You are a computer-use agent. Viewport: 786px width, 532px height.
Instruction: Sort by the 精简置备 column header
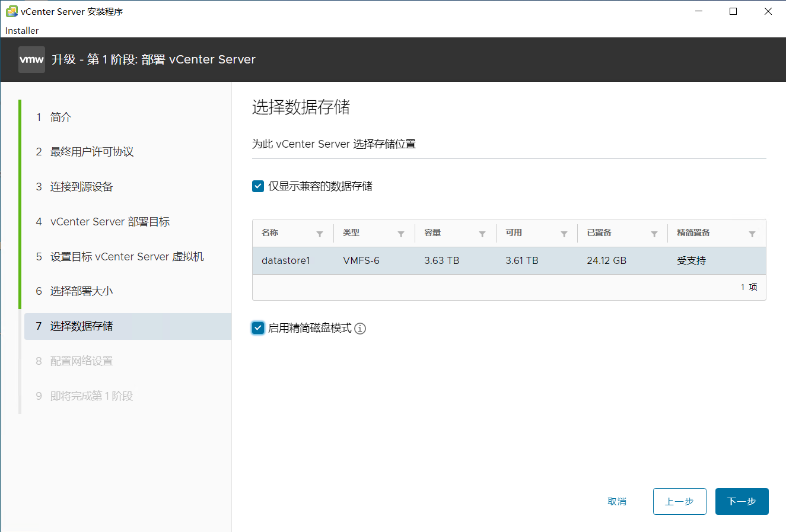pos(693,233)
